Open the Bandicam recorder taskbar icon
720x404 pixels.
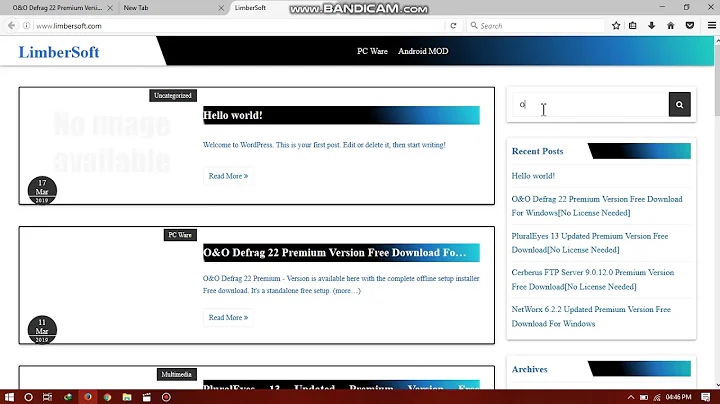tap(166, 397)
